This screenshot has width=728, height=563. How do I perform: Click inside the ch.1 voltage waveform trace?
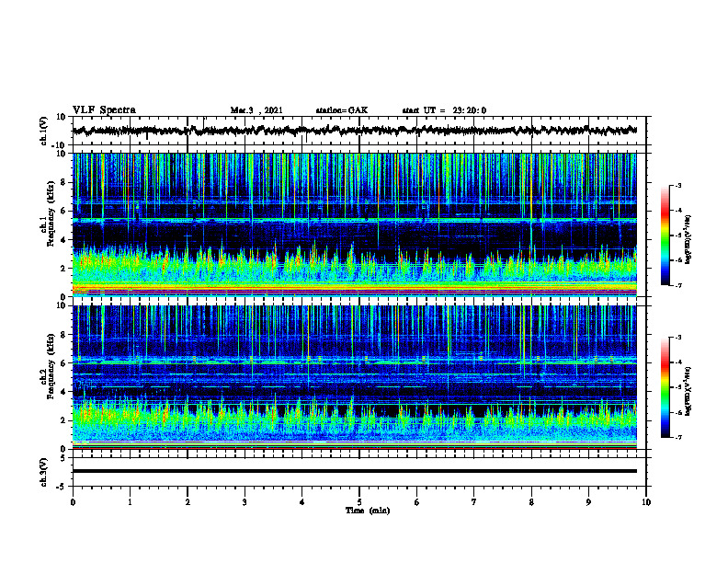355,131
